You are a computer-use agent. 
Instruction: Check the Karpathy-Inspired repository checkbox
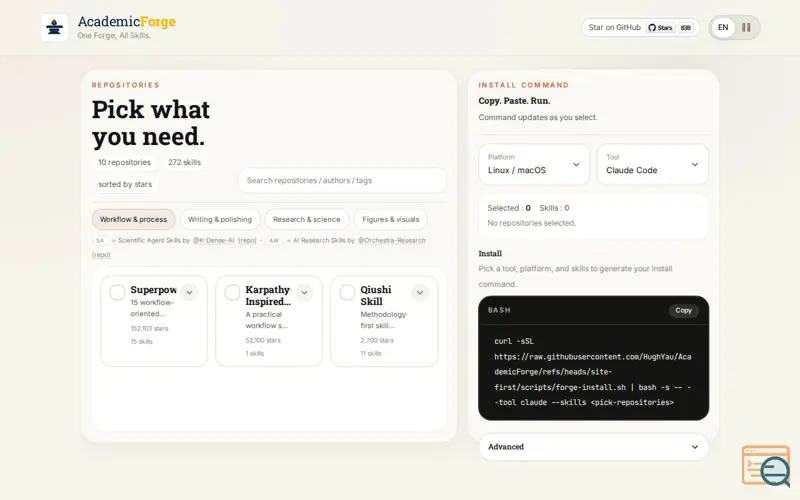coord(232,292)
